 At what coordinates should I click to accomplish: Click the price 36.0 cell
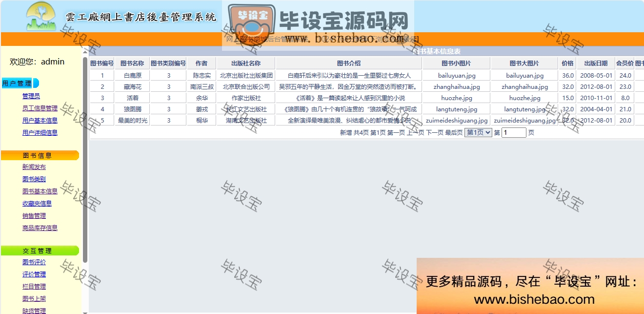(567, 76)
